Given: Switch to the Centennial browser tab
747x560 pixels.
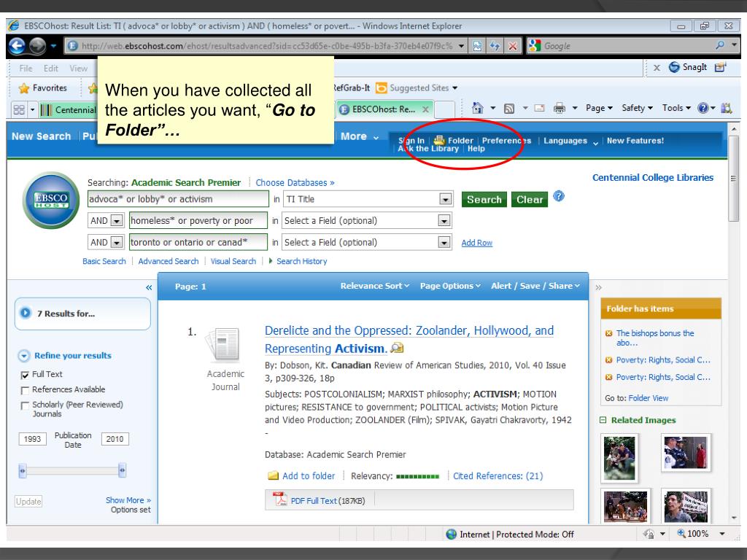Looking at the screenshot, I should click(69, 110).
